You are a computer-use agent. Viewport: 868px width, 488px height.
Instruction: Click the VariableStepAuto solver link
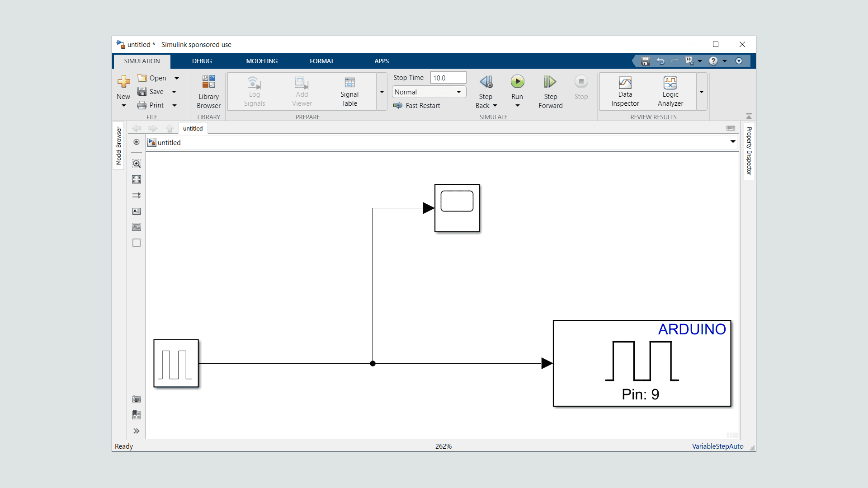tap(717, 446)
